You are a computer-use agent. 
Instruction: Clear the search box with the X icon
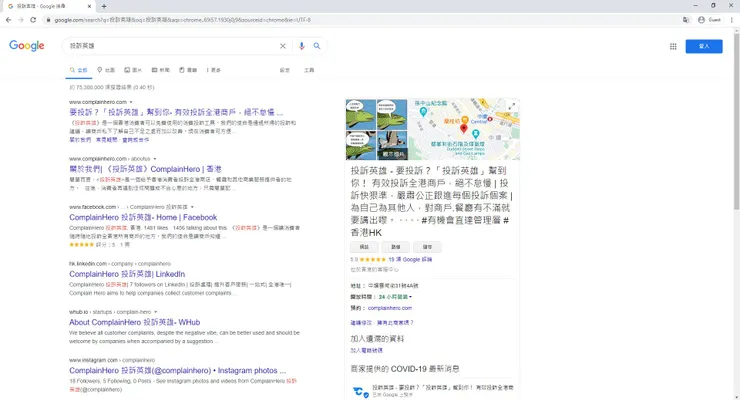point(283,46)
